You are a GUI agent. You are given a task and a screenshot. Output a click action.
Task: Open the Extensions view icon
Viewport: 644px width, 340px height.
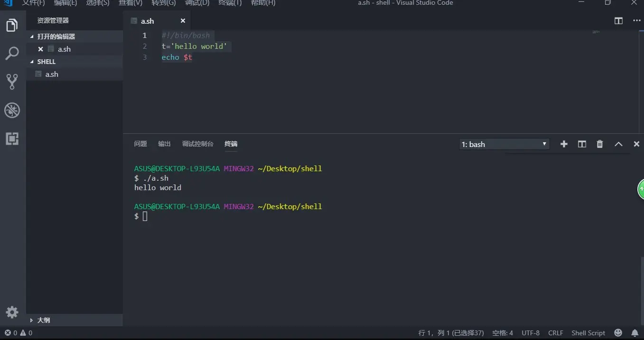coord(12,138)
